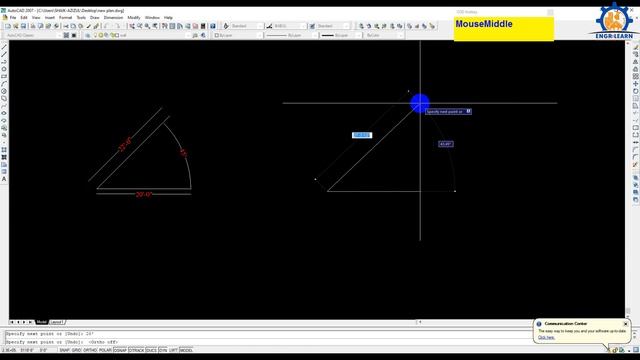
Task: Click the 'Click here' Communication Center link
Action: (546, 338)
